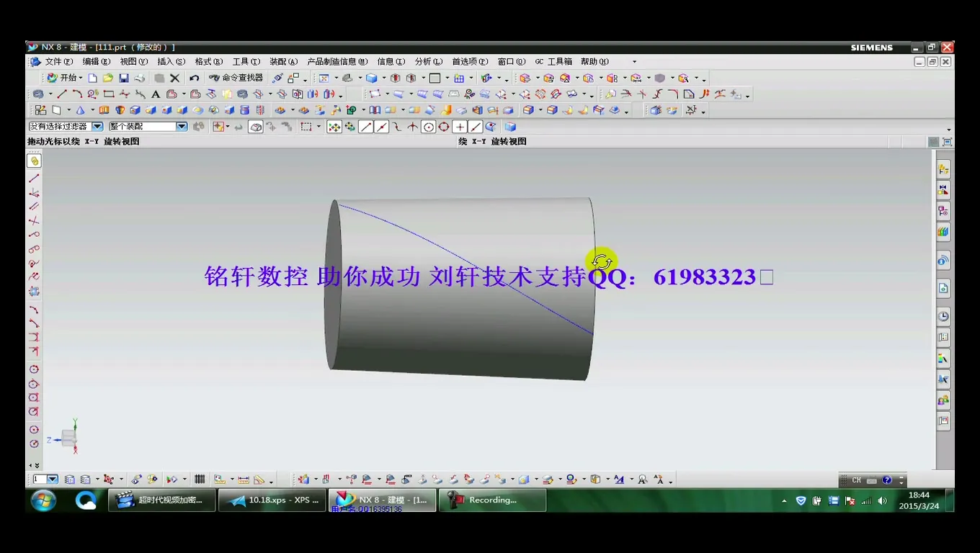Image resolution: width=980 pixels, height=553 pixels.
Task: Click the Save icon on the toolbar
Action: 123,78
